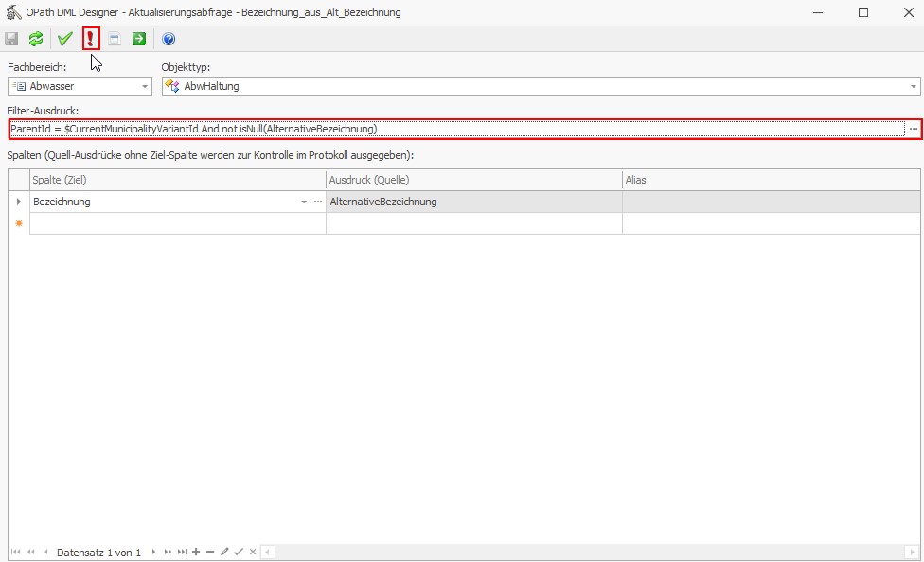Screen dimensions: 924x562
Task: Open the Objekttyp dropdown showing AbwHaltung
Action: coord(914,86)
